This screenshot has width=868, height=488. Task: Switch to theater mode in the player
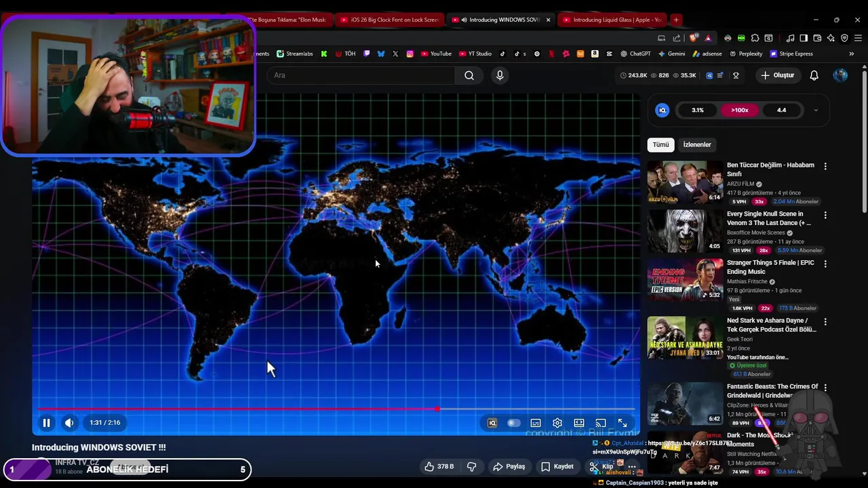579,423
